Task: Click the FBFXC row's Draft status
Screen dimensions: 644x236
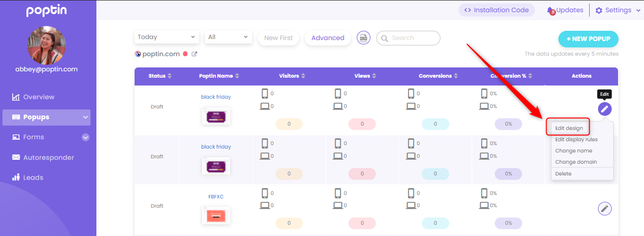Action: click(157, 206)
